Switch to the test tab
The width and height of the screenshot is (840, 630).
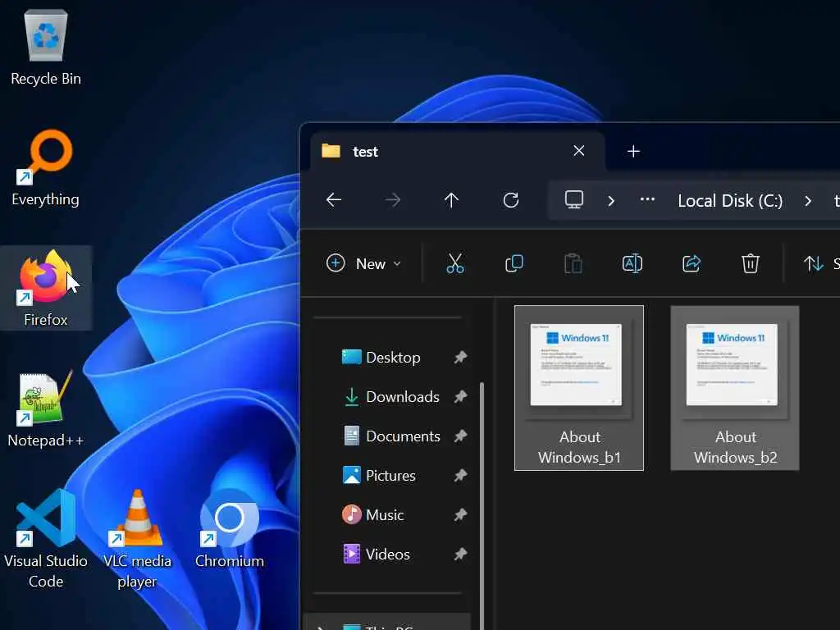click(457, 152)
